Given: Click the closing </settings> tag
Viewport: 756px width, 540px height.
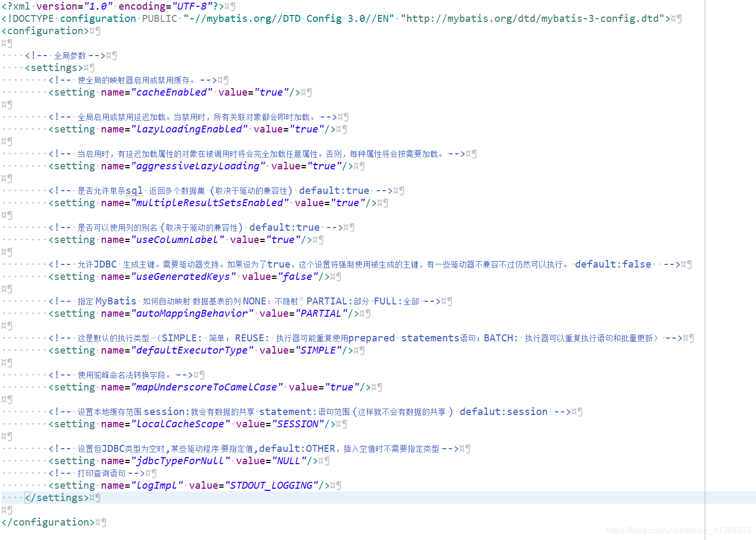Looking at the screenshot, I should pos(57,498).
